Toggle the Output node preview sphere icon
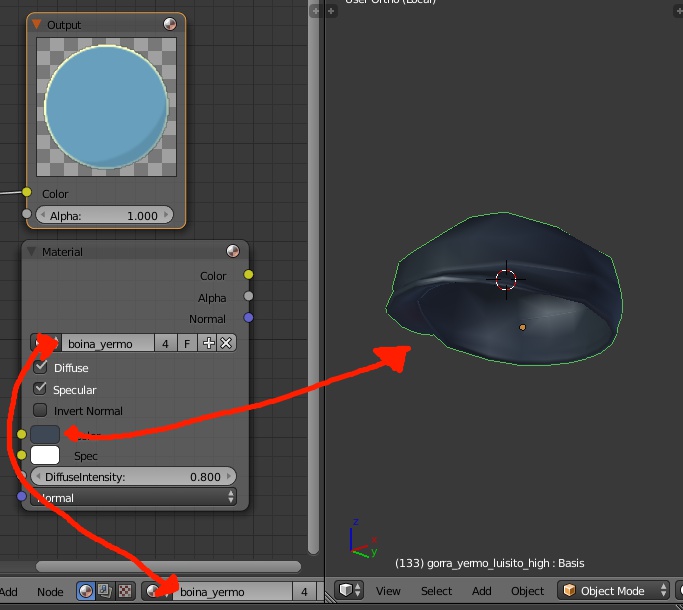683x610 pixels. [x=170, y=24]
